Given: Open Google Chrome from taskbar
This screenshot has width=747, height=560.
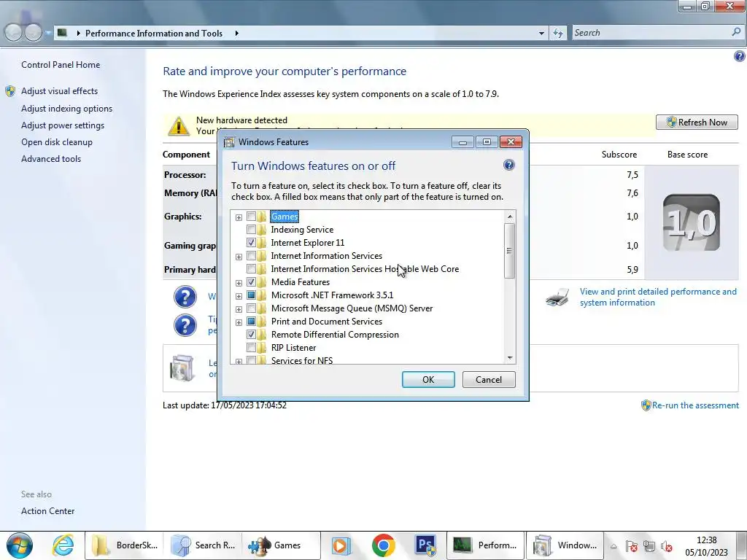Looking at the screenshot, I should tap(383, 545).
